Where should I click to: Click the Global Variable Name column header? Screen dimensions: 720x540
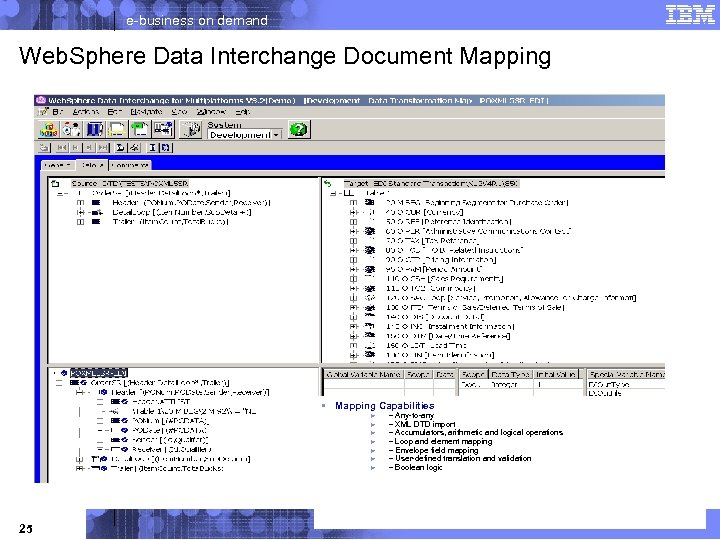[363, 374]
